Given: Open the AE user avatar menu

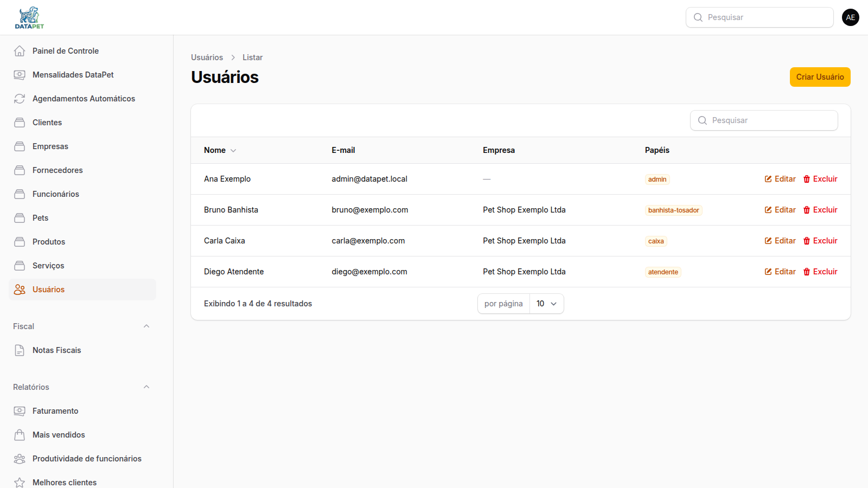Looking at the screenshot, I should (851, 17).
